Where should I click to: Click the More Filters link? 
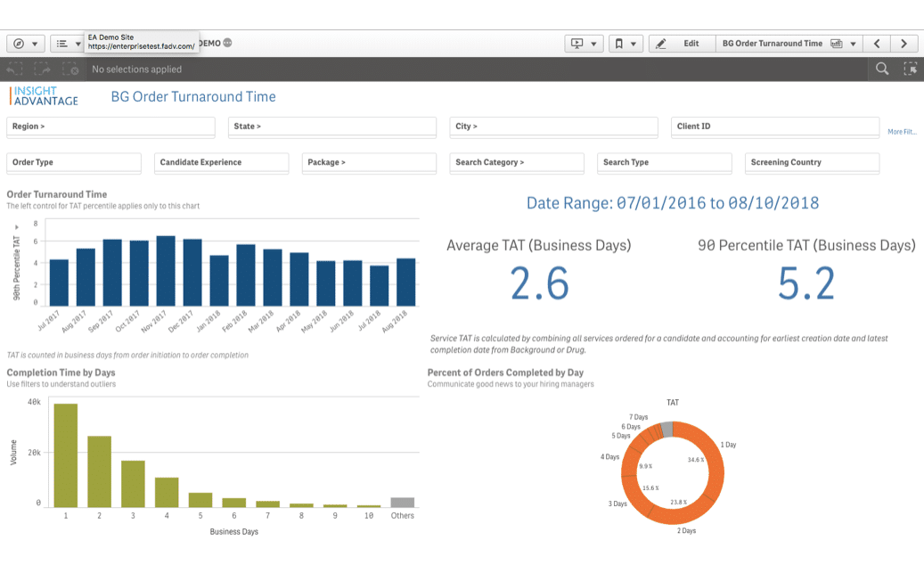902,132
